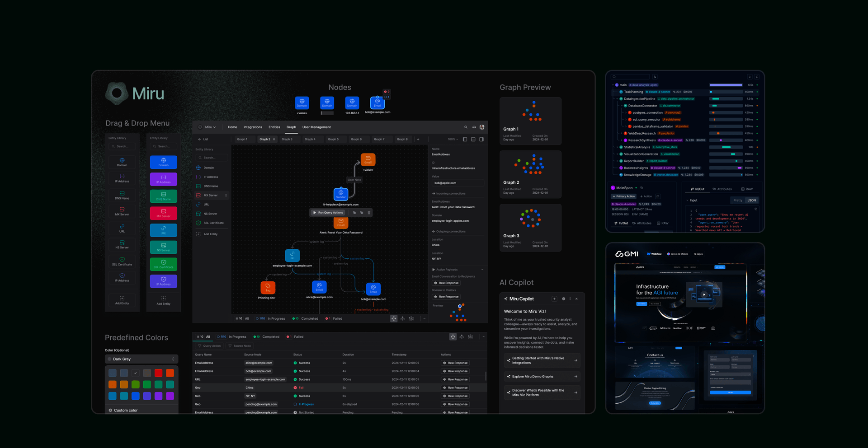Click the Run Query Actions button

tap(328, 213)
